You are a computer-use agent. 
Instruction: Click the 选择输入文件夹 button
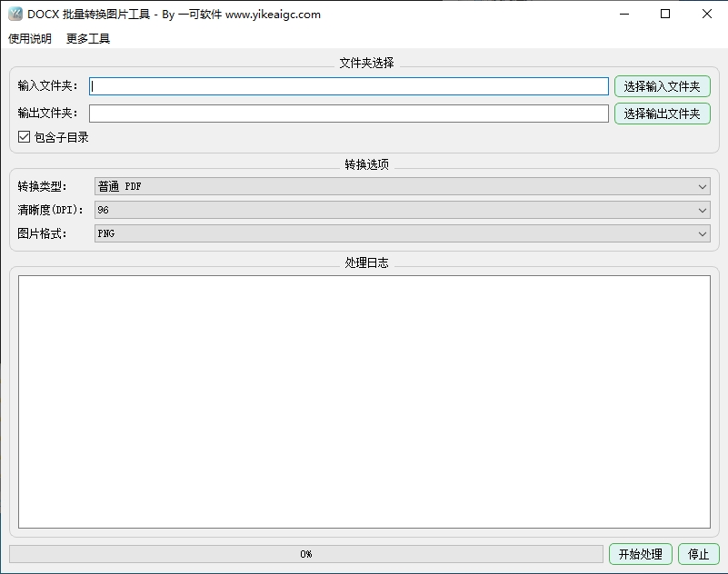coord(662,85)
